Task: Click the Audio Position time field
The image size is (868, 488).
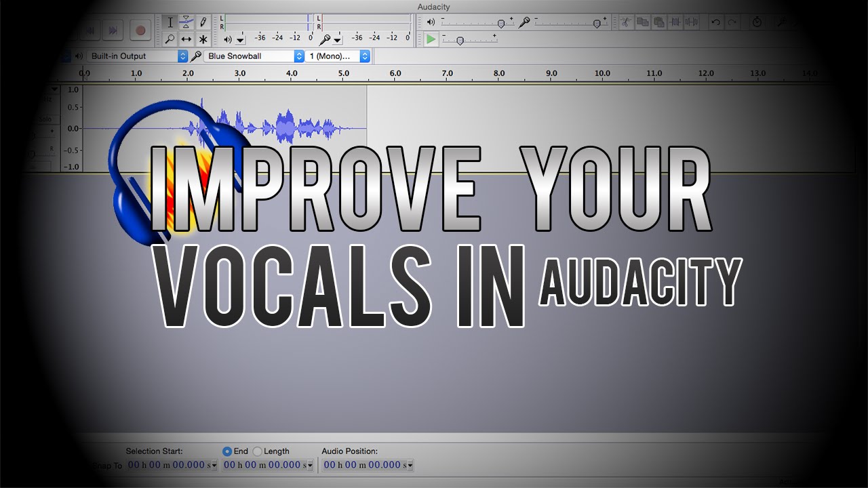Action: tap(368, 465)
